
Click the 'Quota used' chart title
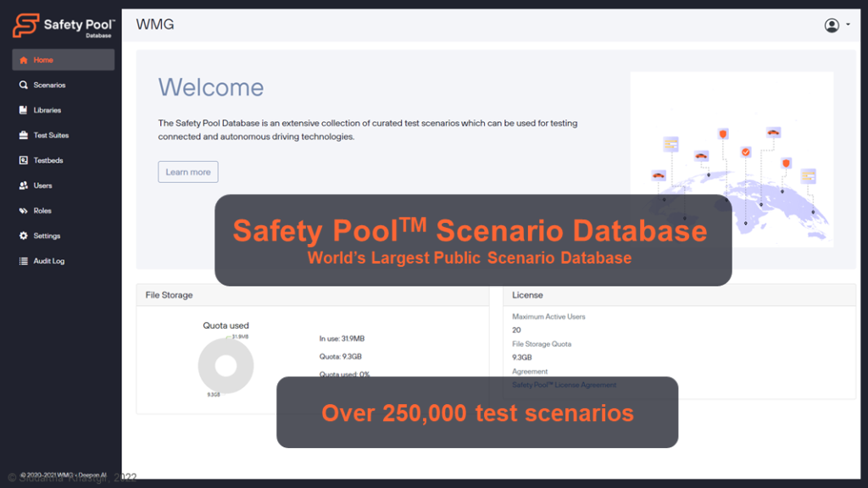pos(225,326)
